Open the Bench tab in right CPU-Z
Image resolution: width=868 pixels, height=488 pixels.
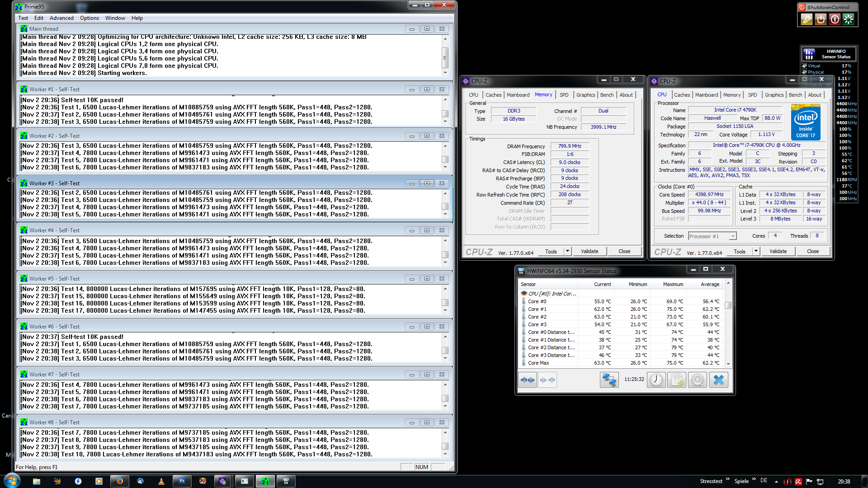(795, 95)
